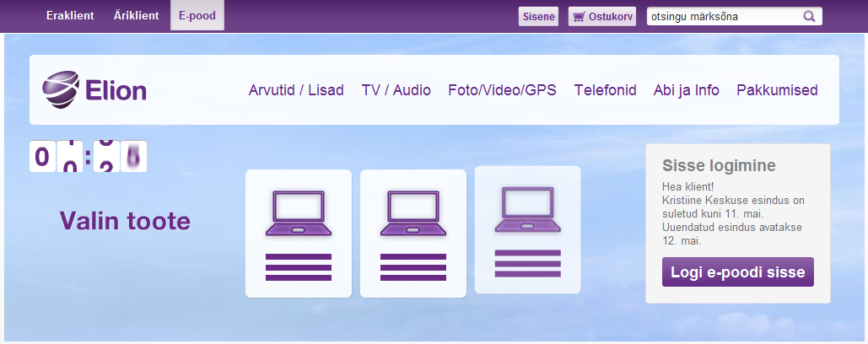
Task: Select the middle laptop product card
Action: tap(413, 234)
